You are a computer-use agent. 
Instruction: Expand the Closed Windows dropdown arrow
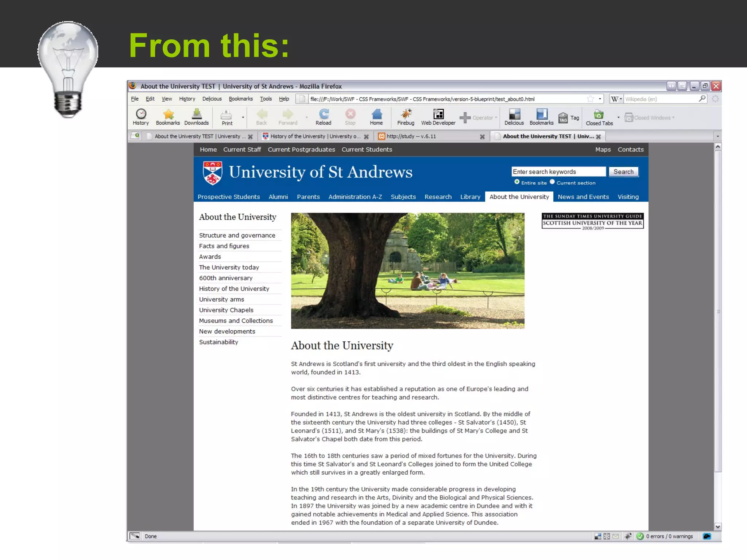click(673, 117)
